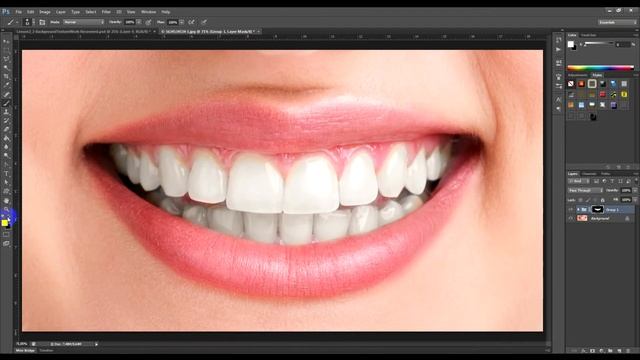Apply the yellow ring style preset
The width and height of the screenshot is (640, 360).
coord(624,94)
